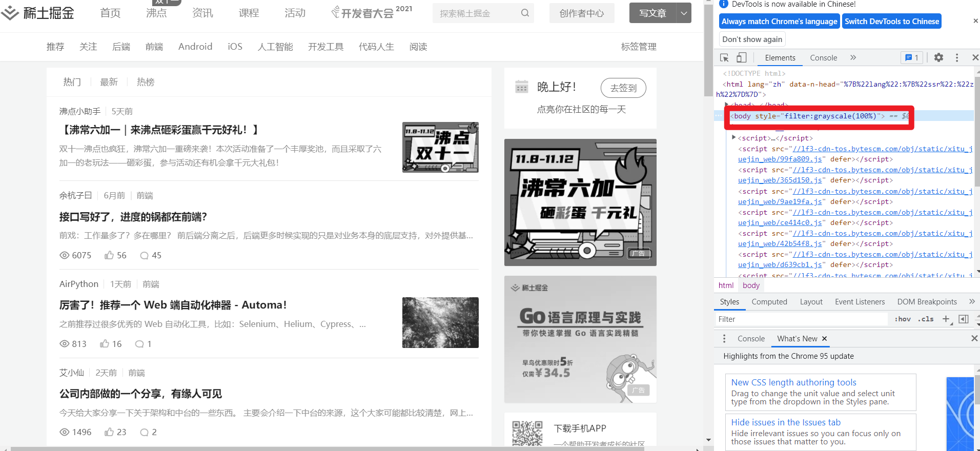Open the 首页 navigation item

(110, 13)
